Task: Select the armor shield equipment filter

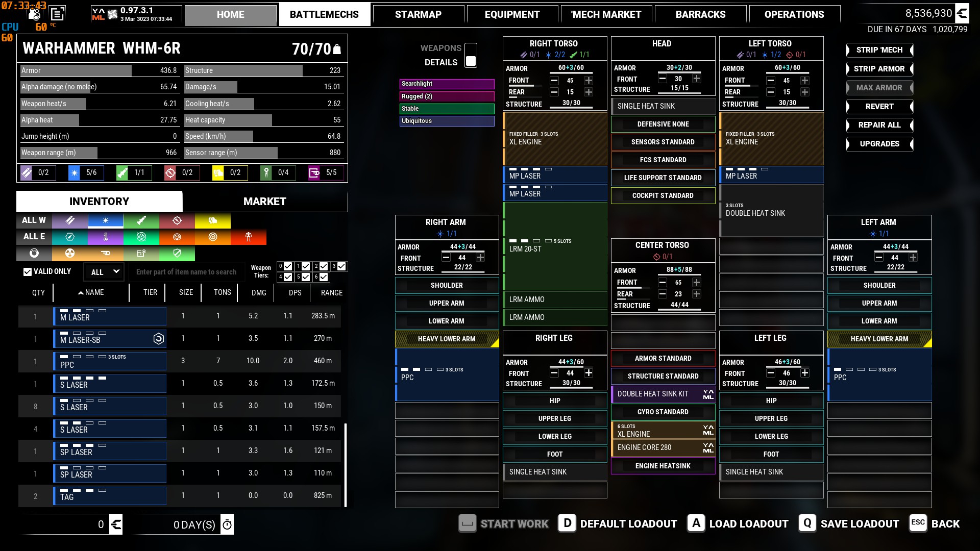Action: point(177,253)
